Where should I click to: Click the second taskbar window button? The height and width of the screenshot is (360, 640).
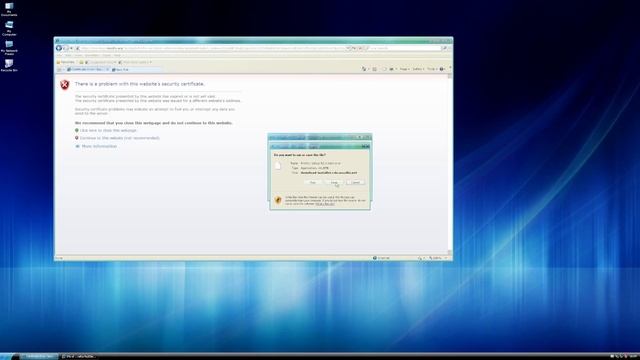tap(78, 357)
